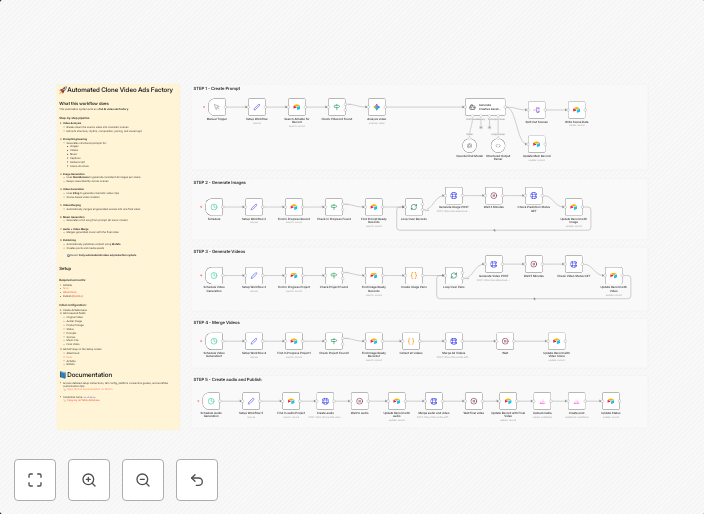Open the Check Video Status GET node

(573, 264)
